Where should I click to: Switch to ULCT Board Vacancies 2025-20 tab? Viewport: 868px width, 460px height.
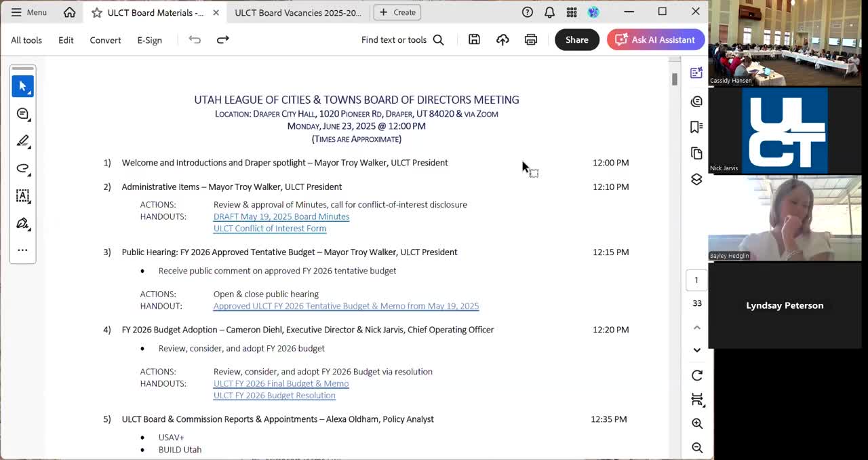click(298, 12)
